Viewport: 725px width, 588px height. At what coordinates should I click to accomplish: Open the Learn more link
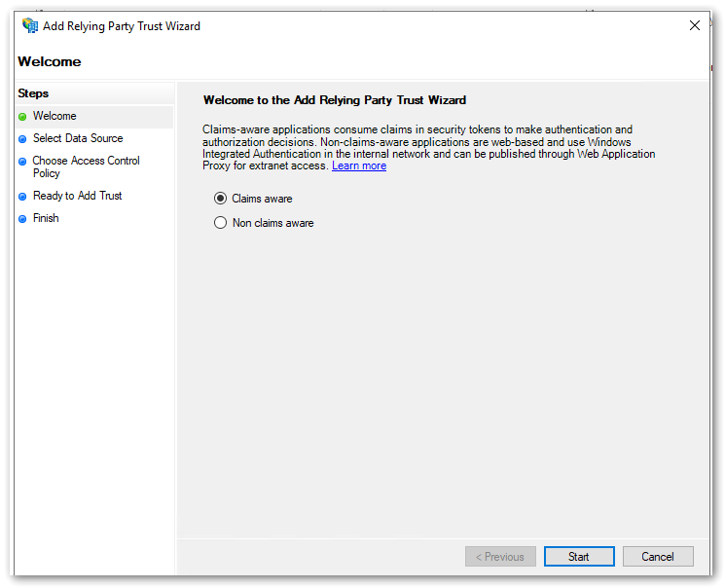tap(359, 165)
